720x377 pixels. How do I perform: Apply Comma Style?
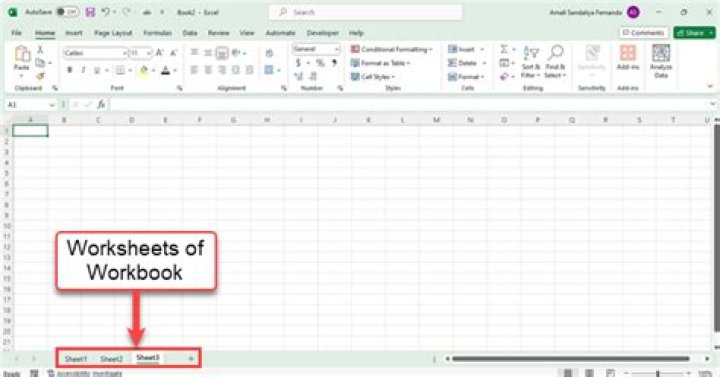point(334,63)
